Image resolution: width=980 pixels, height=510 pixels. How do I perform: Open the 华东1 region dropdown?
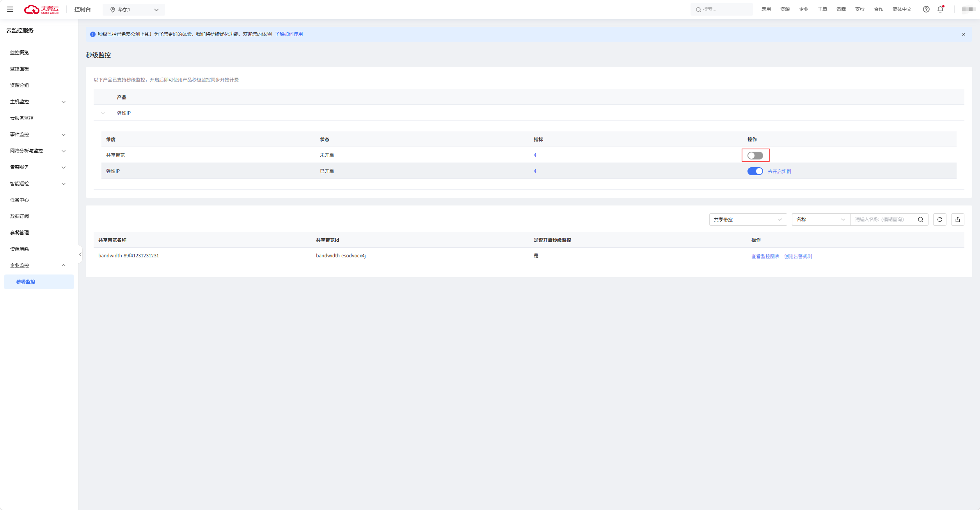(x=134, y=10)
